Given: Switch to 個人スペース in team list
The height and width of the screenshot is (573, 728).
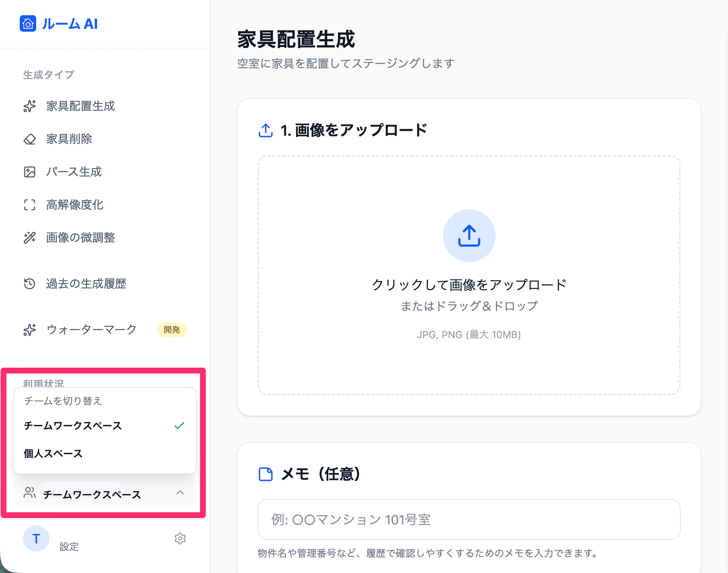Looking at the screenshot, I should tap(53, 454).
